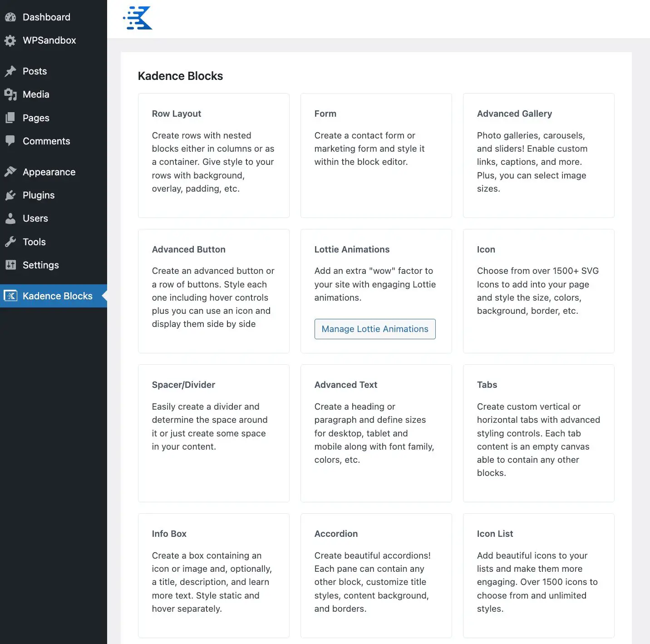
Task: Navigate to Pages in the sidebar
Action: [x=36, y=118]
